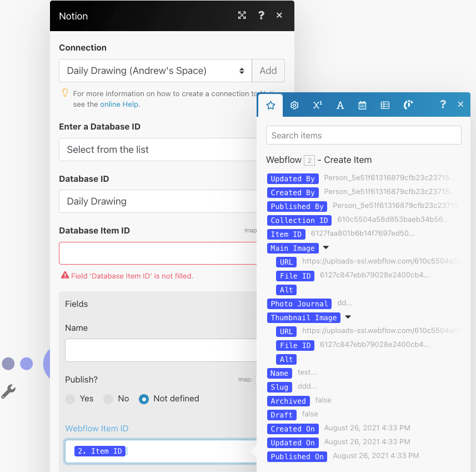
Task: Open the text functions tab
Action: pos(340,105)
